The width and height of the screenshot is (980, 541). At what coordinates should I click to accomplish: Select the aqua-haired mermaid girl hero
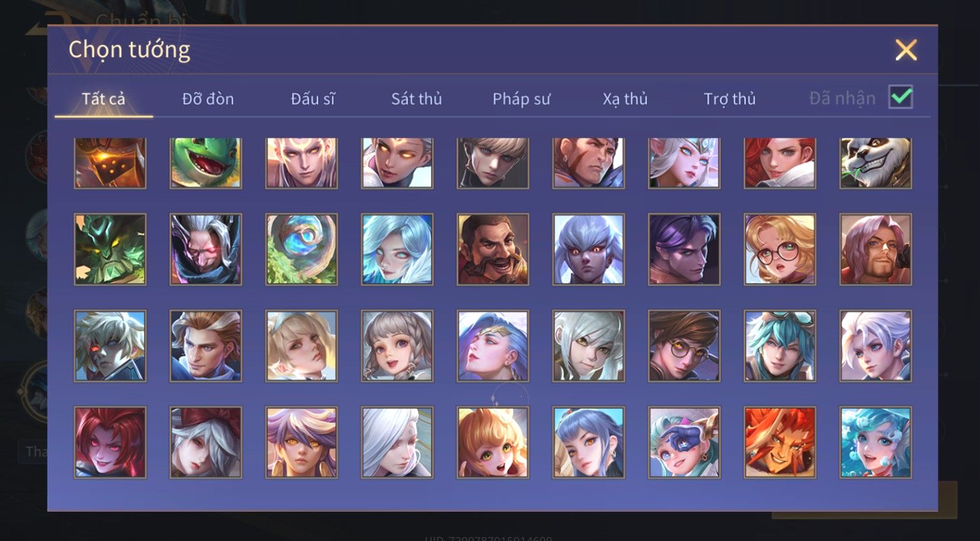click(875, 443)
